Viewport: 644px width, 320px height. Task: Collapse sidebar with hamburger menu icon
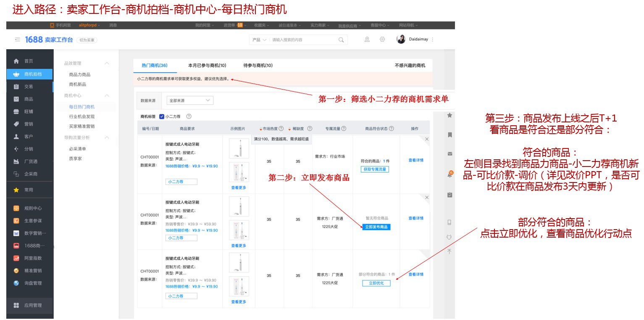tap(18, 40)
